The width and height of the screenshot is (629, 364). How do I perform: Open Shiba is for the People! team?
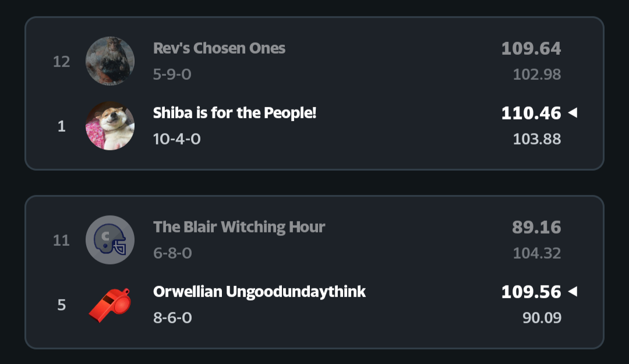point(235,113)
